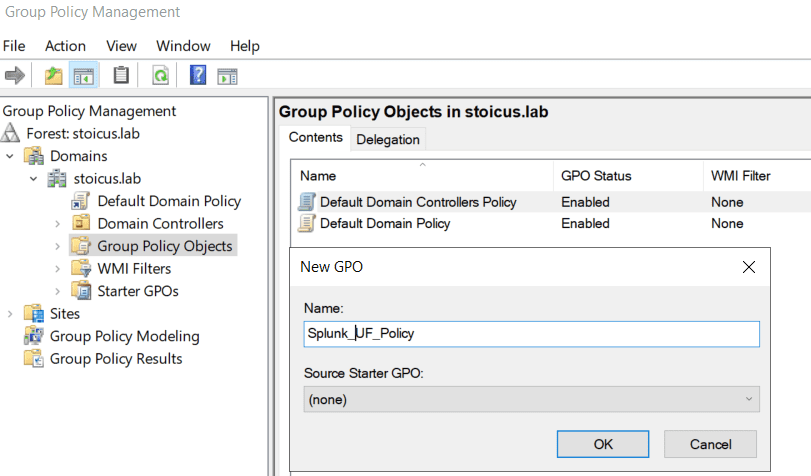Sort the list by GPO Status column
This screenshot has height=476, width=811.
pos(596,176)
